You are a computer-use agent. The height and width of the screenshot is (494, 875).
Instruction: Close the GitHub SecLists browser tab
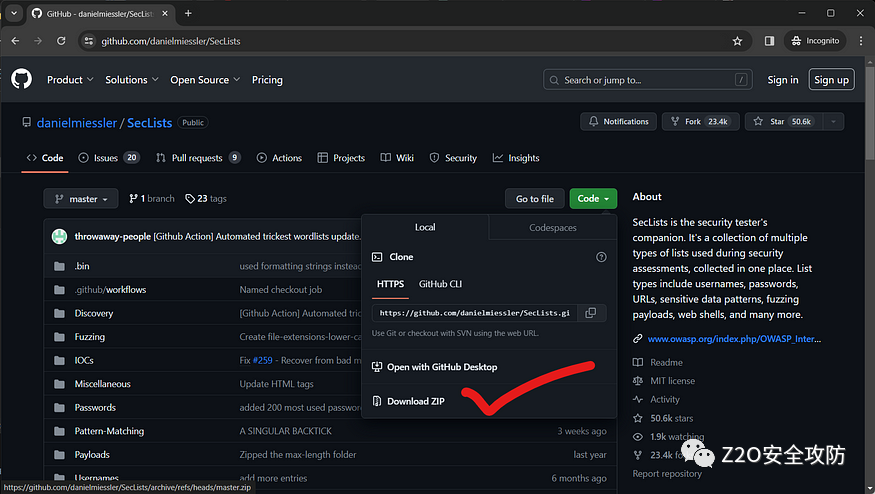(165, 13)
